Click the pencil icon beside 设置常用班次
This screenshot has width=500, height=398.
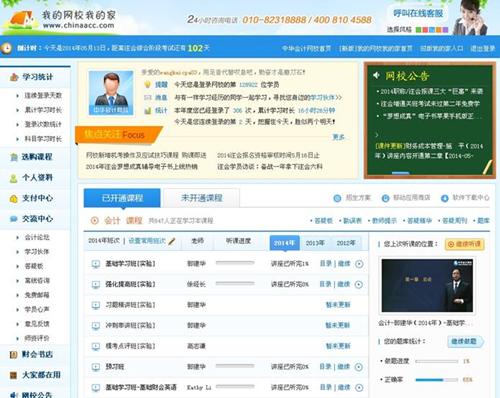tap(172, 241)
